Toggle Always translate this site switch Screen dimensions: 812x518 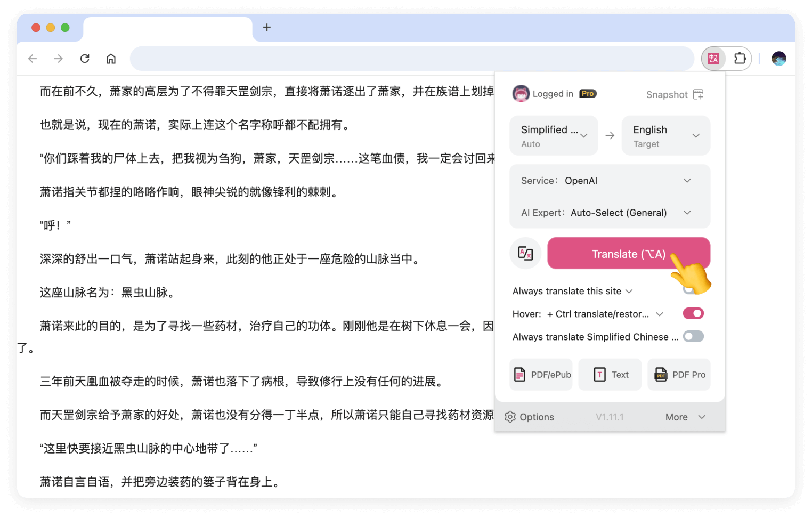(x=688, y=290)
